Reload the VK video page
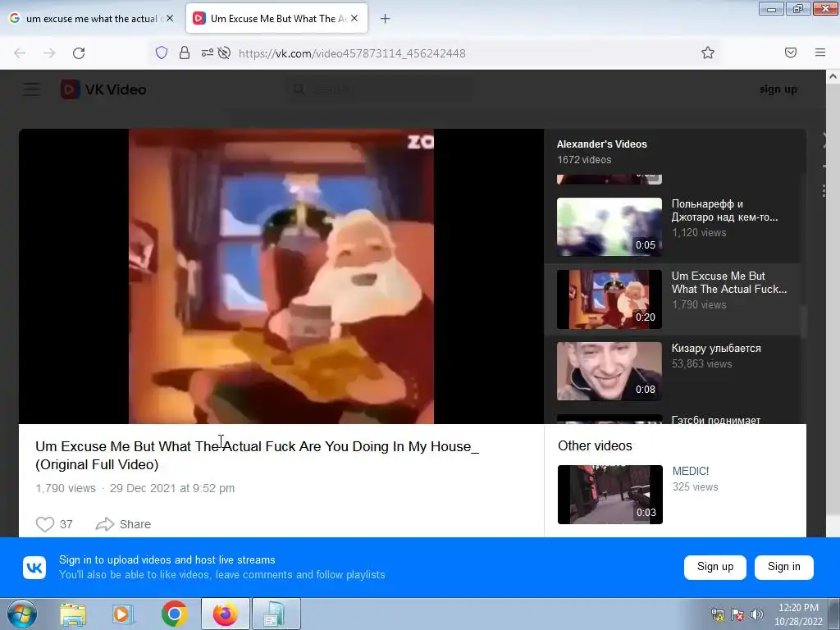This screenshot has width=840, height=630. pos(79,53)
